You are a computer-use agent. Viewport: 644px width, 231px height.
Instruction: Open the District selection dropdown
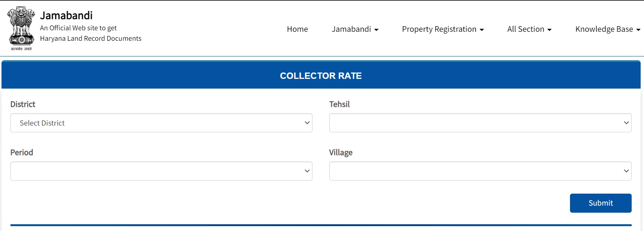click(161, 123)
